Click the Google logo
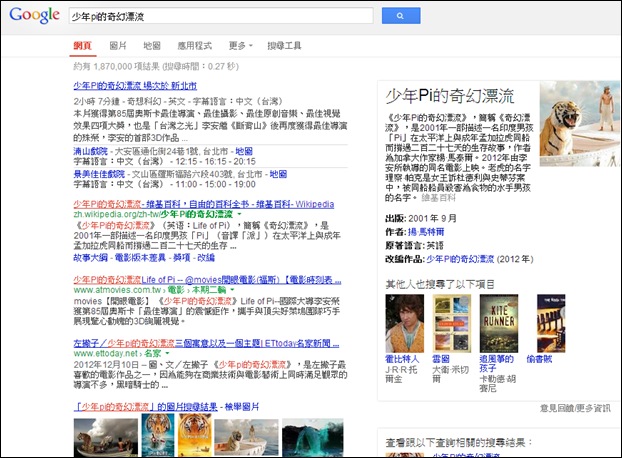 pos(35,15)
